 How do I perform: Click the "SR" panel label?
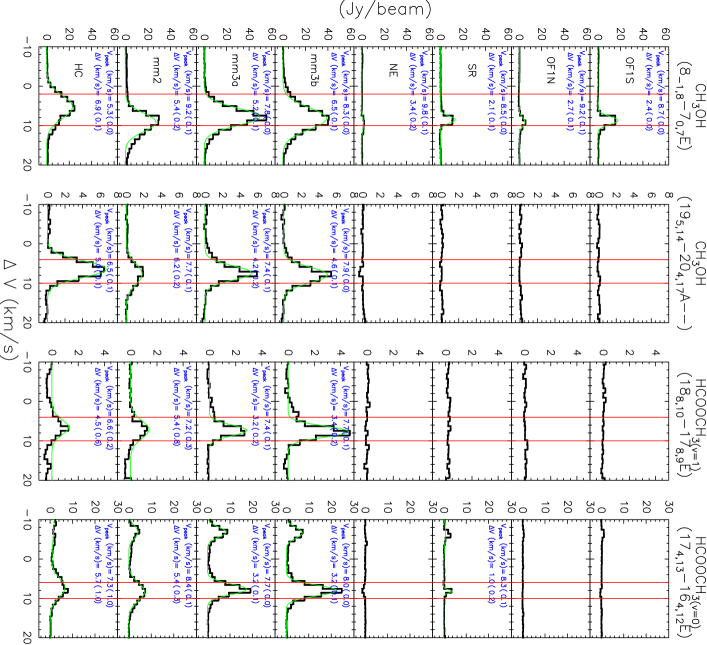point(472,70)
